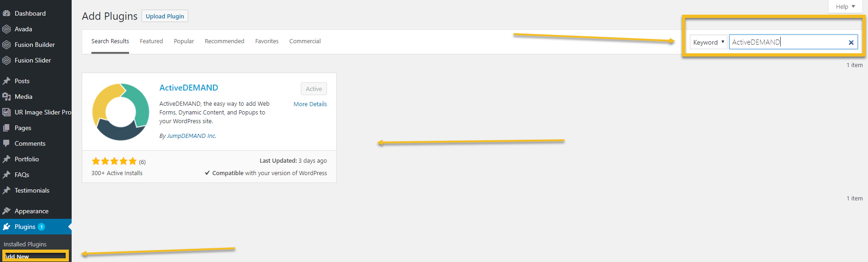Open the Recommended plugins tab
868x262 pixels.
coord(225,41)
